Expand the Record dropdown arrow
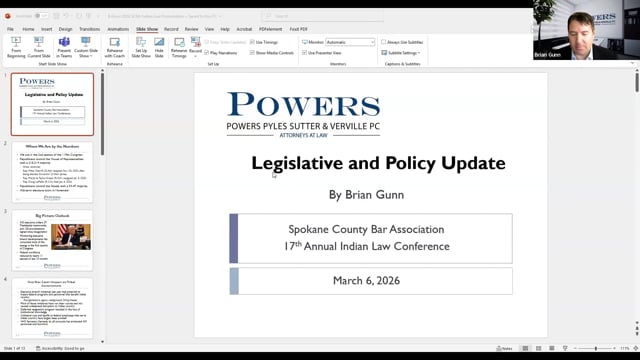 click(196, 56)
